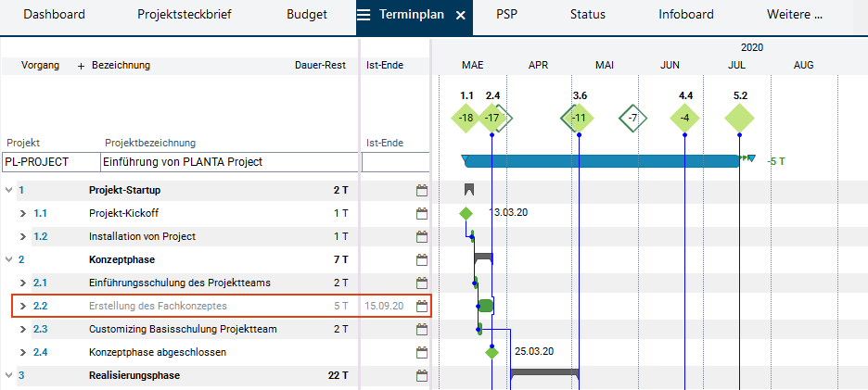
Task: Open task link 1.1
Action: [x=40, y=213]
